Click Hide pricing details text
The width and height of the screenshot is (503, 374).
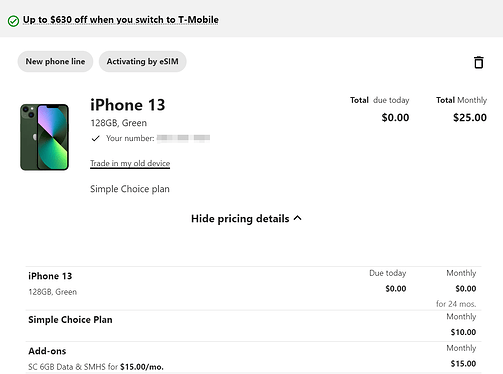[240, 219]
